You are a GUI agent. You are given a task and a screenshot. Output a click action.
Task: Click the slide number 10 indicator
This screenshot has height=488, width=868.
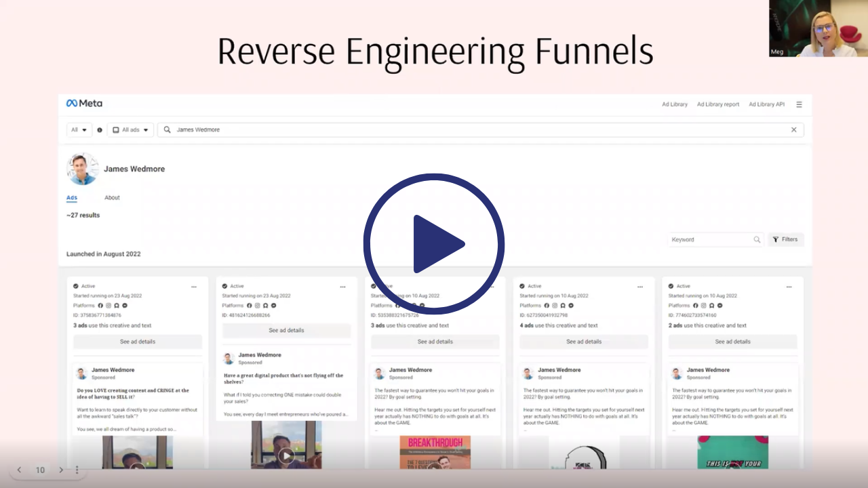point(40,470)
